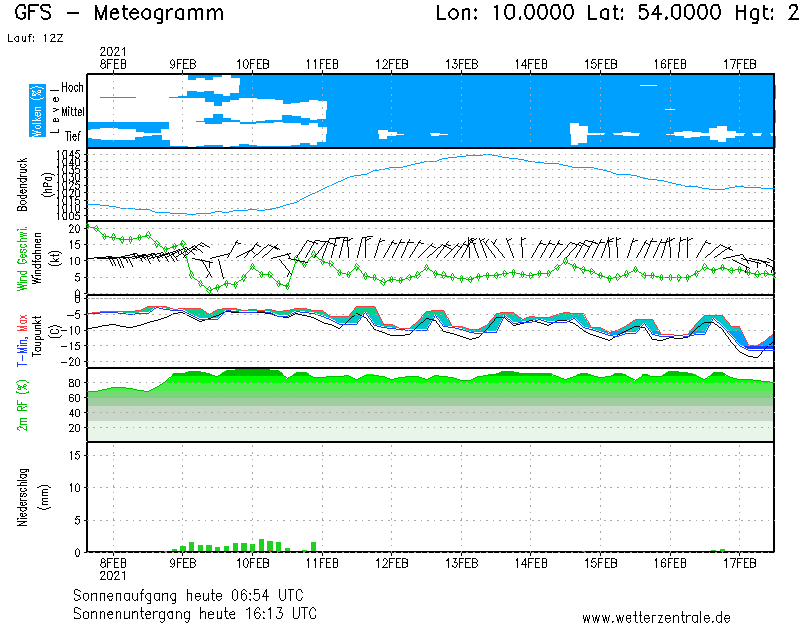
Task: Select the Mittel cloud level label
Action: (x=72, y=111)
